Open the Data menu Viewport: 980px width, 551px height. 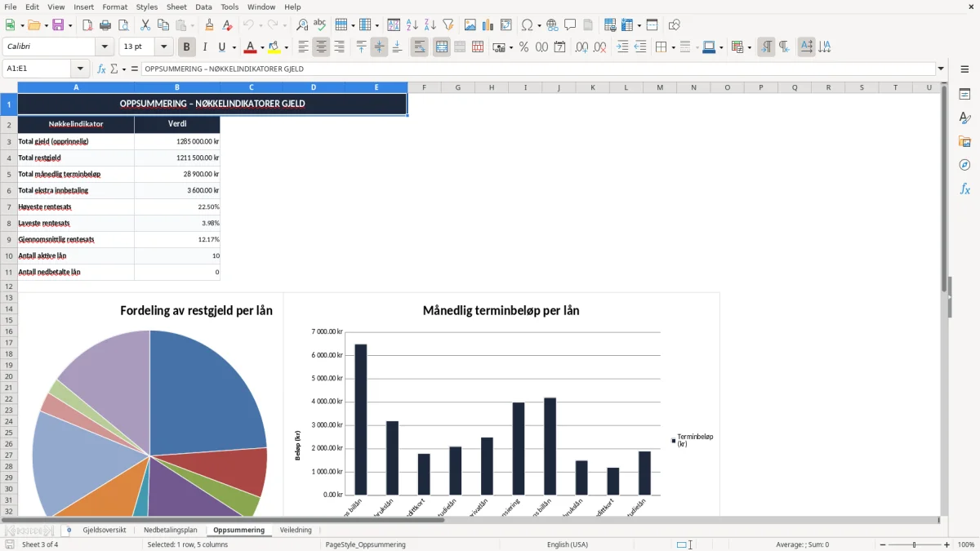(203, 7)
